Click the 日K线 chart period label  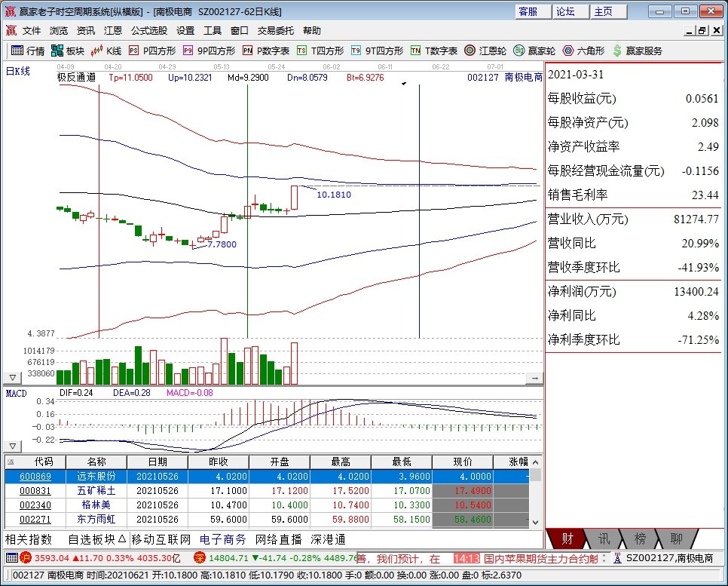click(x=17, y=71)
